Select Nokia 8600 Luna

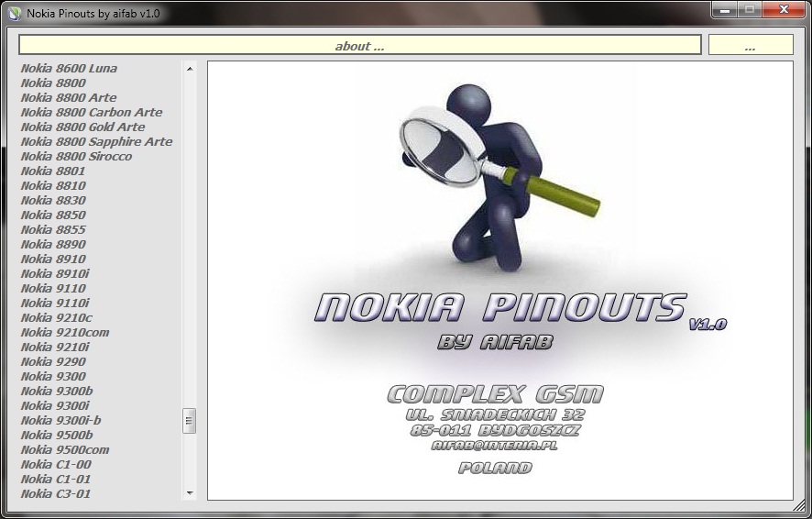(69, 69)
